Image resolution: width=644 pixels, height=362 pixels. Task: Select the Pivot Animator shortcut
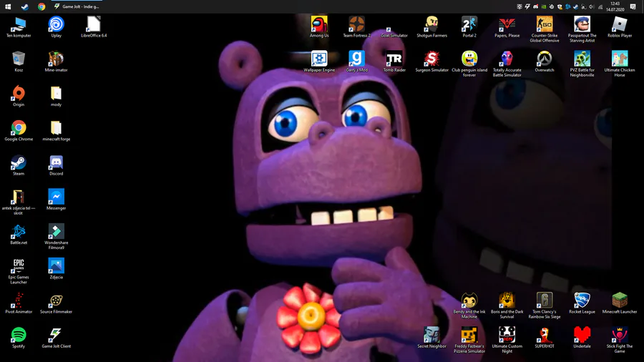(19, 303)
